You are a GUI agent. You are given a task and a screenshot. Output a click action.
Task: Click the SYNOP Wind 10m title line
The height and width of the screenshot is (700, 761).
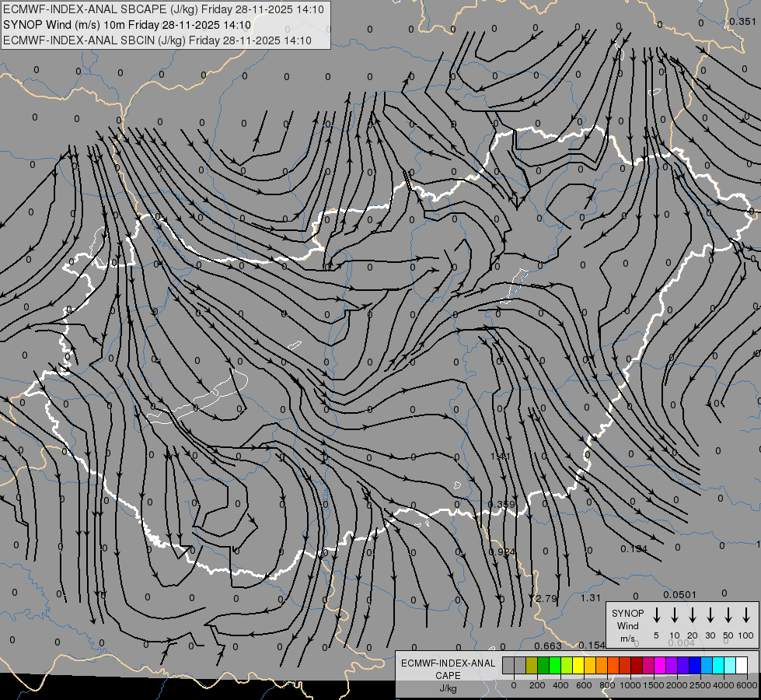click(127, 25)
